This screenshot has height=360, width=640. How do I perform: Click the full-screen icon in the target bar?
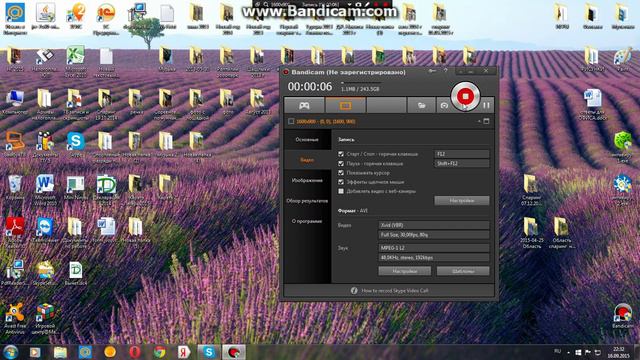[x=486, y=121]
